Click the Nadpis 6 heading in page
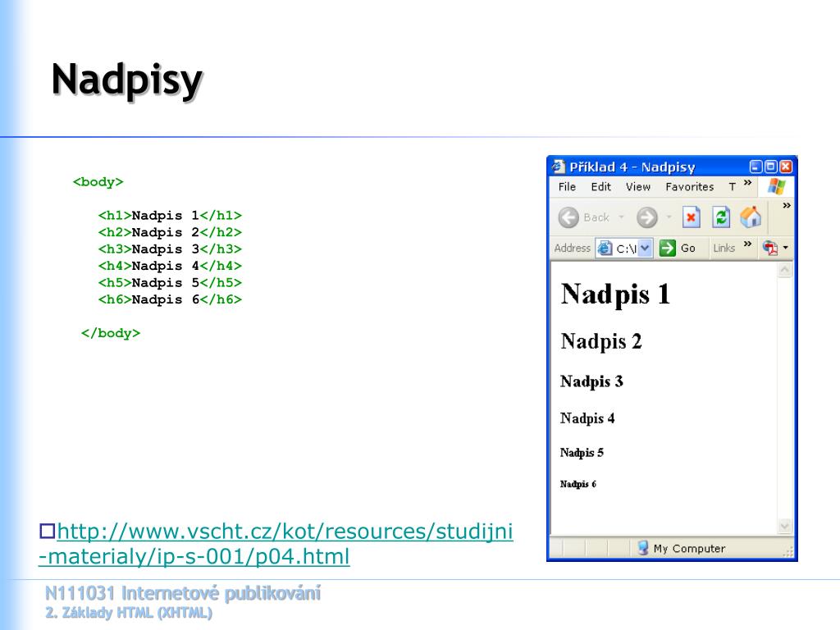Screen dimensions: 840x630 [x=578, y=484]
